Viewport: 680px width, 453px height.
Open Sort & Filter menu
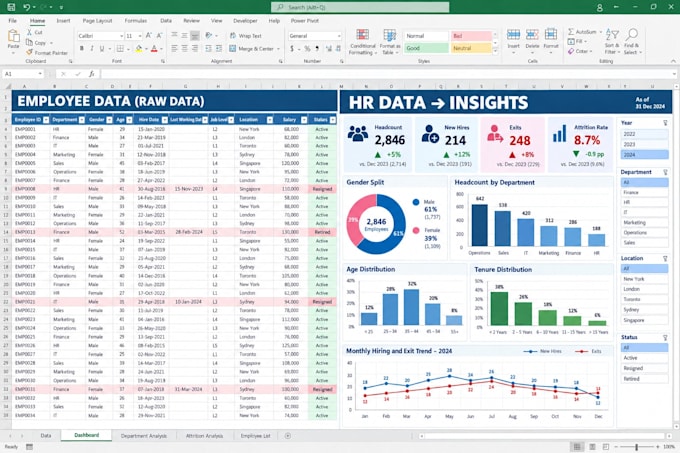(612, 42)
